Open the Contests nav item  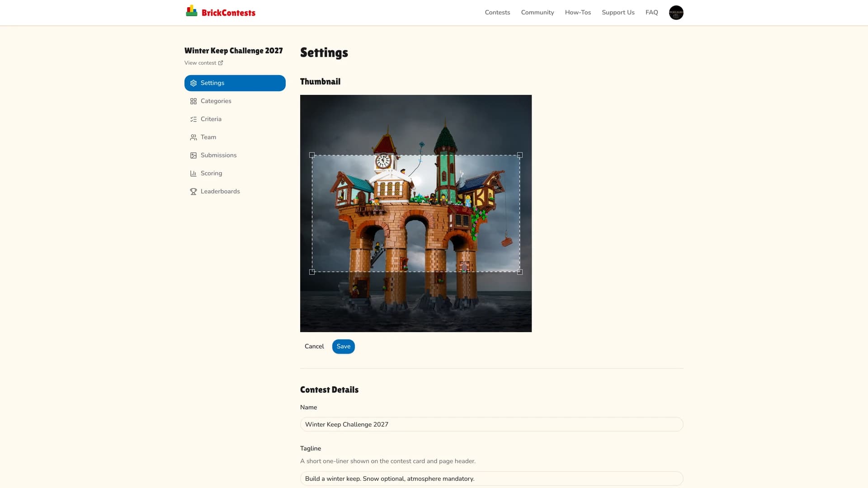497,13
